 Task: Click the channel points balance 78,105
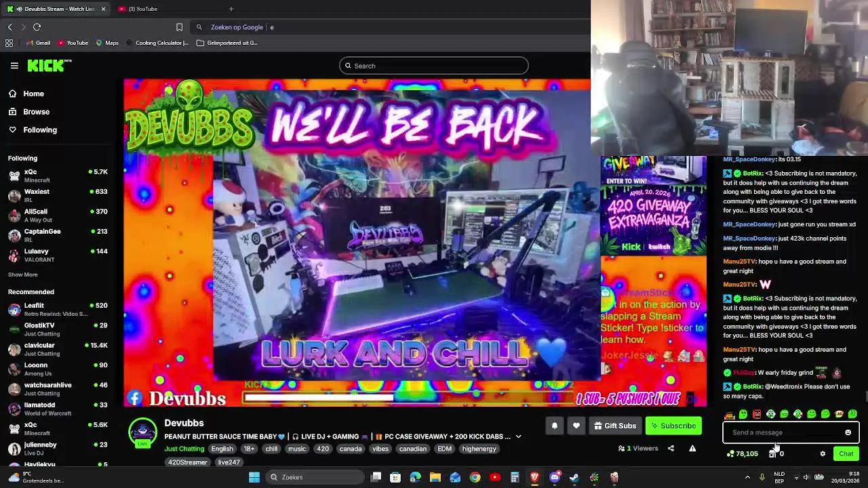point(743,453)
